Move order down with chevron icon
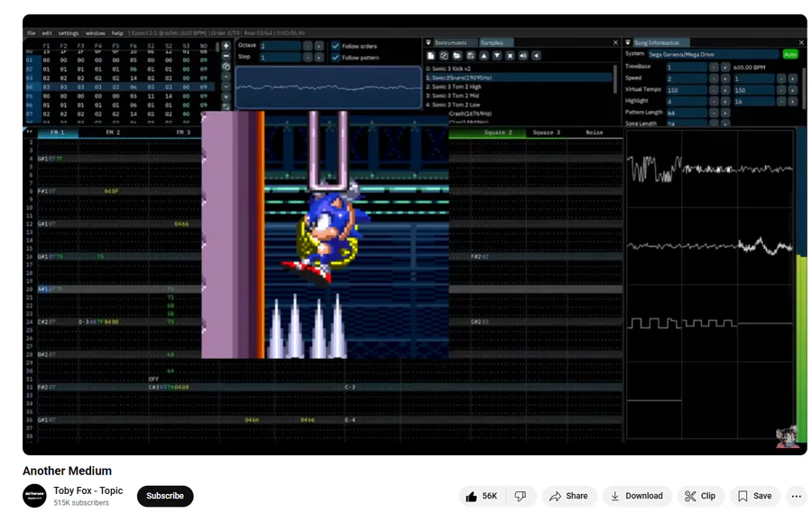This screenshot has width=812, height=513. 226,87
